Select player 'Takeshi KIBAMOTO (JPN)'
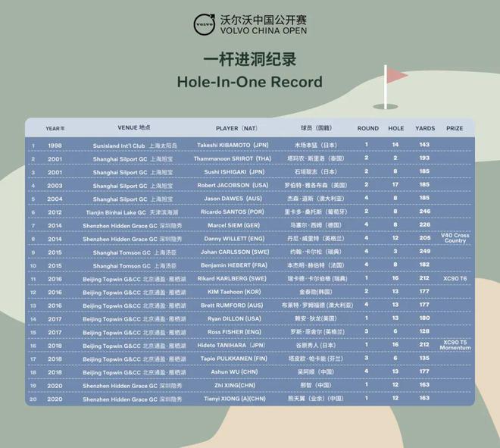This screenshot has width=500, height=448. pos(233,146)
